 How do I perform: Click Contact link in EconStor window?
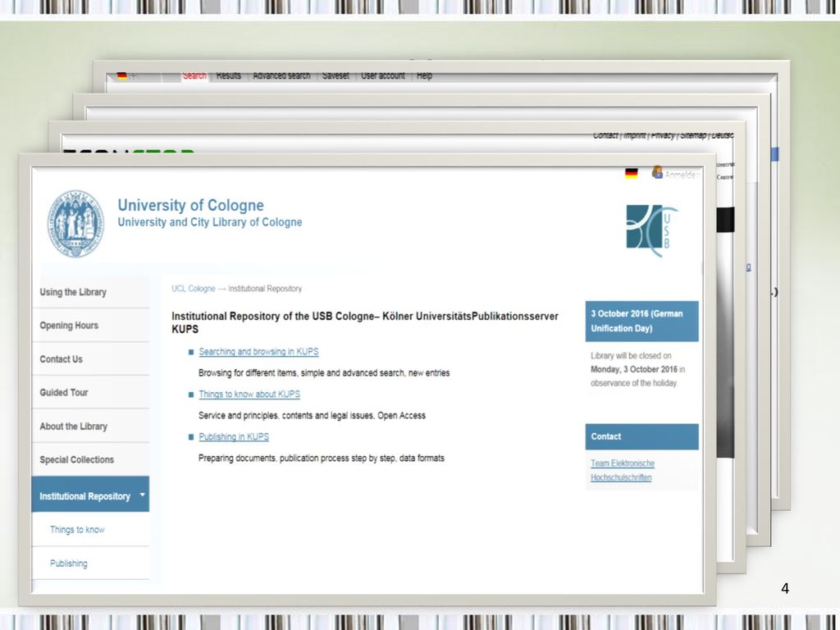(605, 135)
